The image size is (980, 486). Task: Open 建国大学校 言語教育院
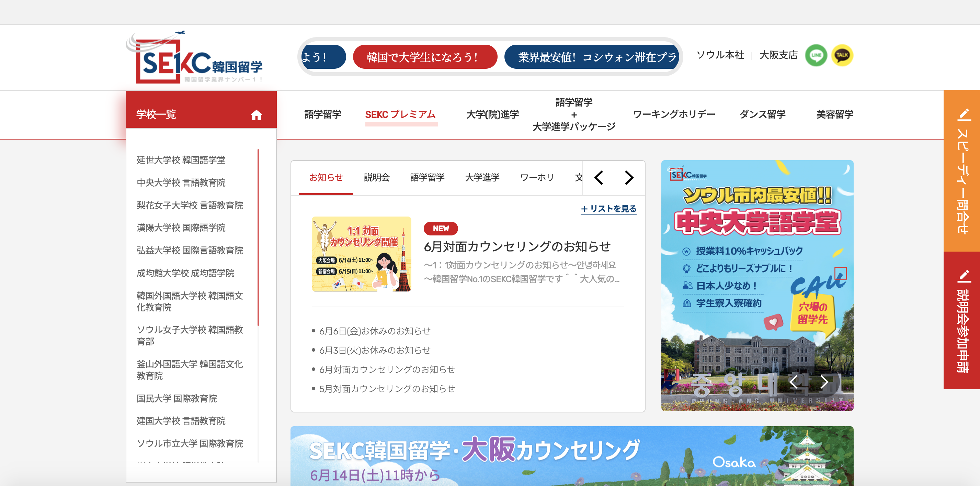pyautogui.click(x=181, y=421)
